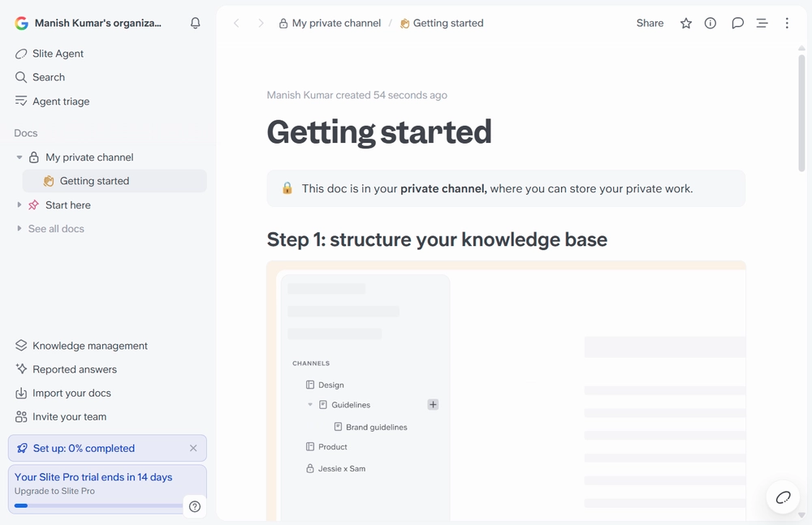Screen dimensions: 812x525
Task: Expand Start here channel
Action: [19, 204]
